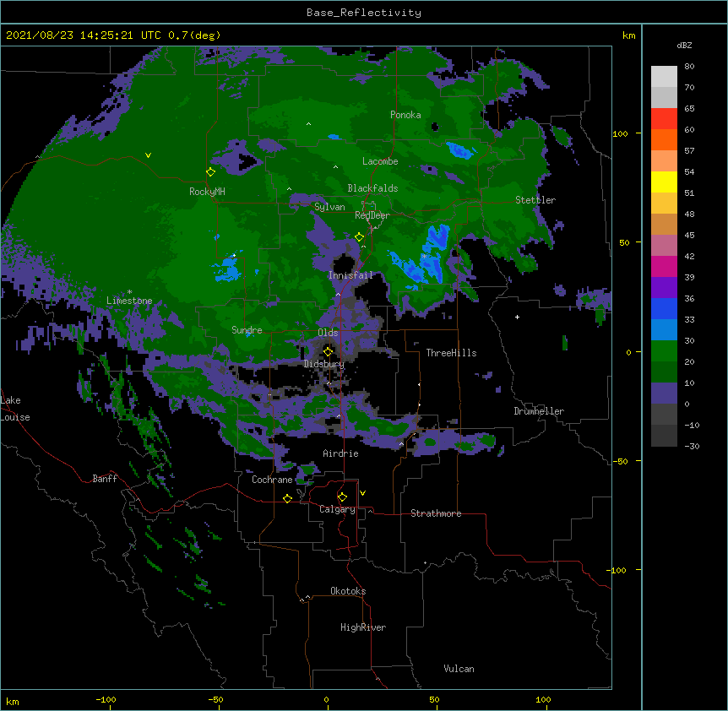Viewport: 728px width, 711px height.
Task: Click the -100 tick on the horizontal axis
Action: (x=106, y=699)
